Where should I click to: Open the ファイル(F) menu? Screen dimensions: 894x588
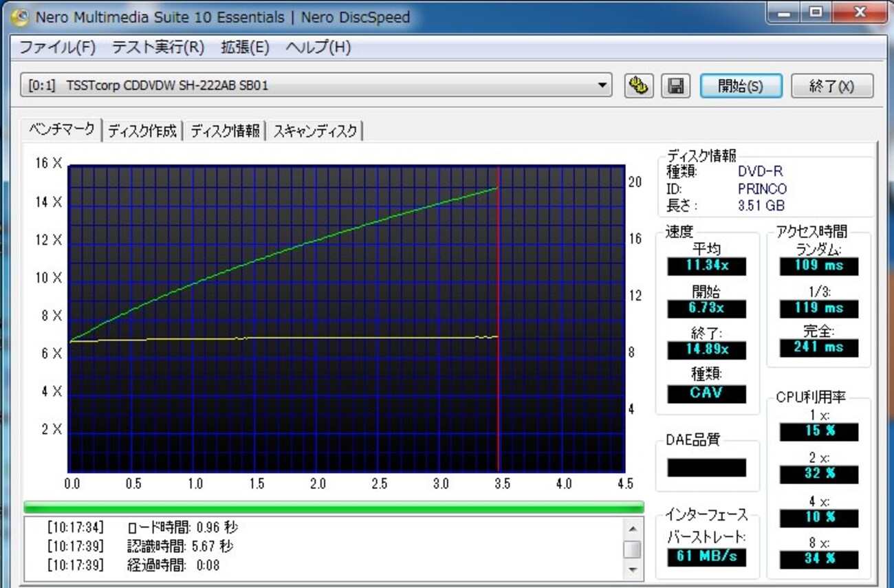tap(57, 47)
